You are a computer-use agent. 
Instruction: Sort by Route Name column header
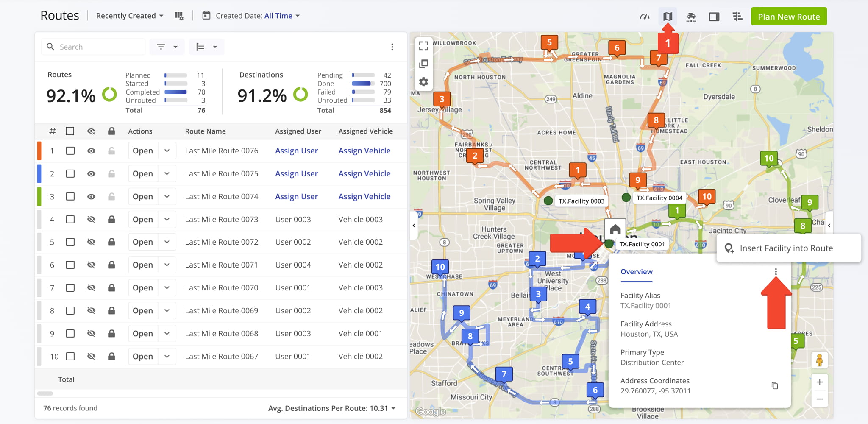tap(205, 131)
